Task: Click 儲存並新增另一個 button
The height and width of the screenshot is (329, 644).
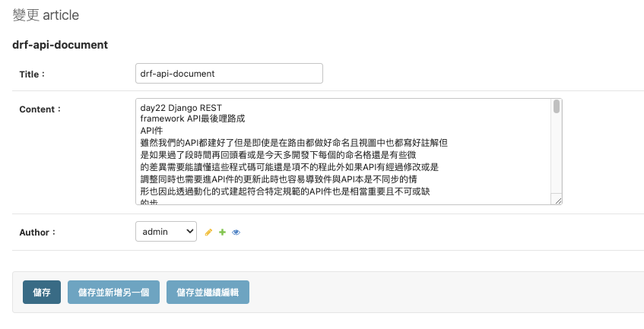Action: 114,292
